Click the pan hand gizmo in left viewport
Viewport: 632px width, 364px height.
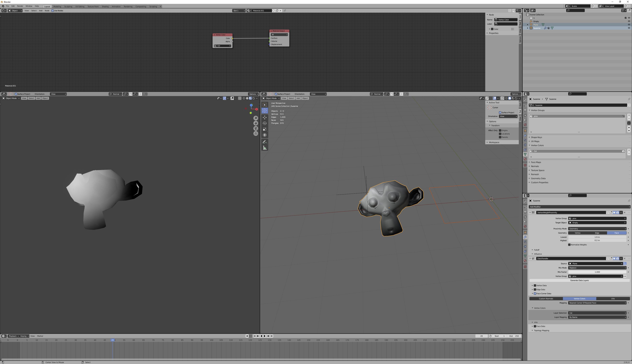[256, 123]
